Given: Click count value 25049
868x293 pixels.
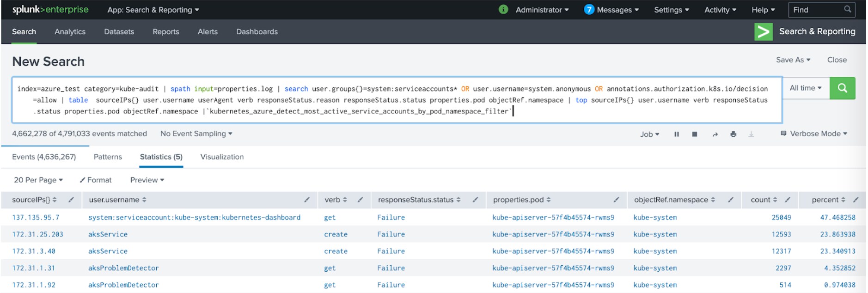Looking at the screenshot, I should point(781,217).
